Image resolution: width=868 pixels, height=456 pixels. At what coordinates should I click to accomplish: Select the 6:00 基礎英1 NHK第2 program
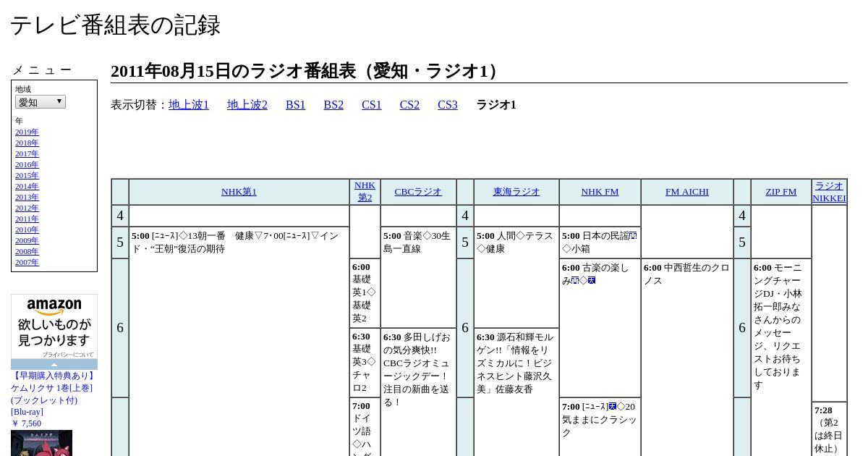(x=365, y=292)
